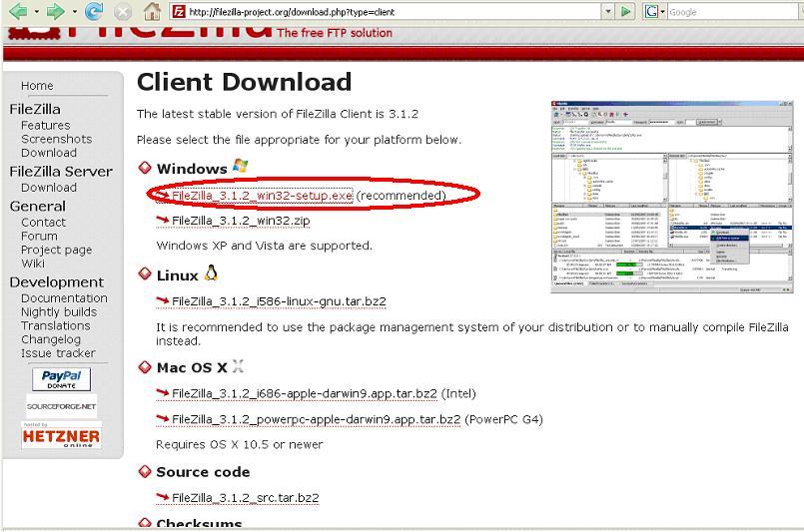The height and width of the screenshot is (532, 804).
Task: Open the Documentation sidebar link
Action: (64, 298)
